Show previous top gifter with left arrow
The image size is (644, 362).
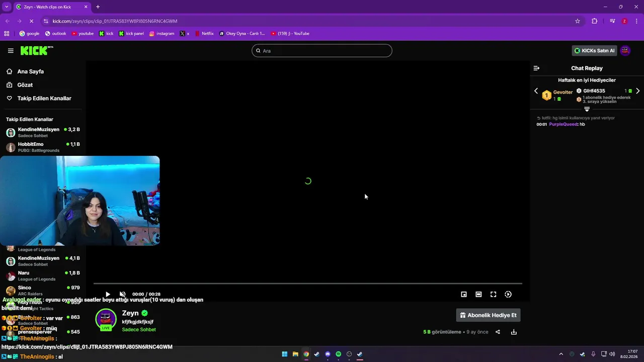536,91
